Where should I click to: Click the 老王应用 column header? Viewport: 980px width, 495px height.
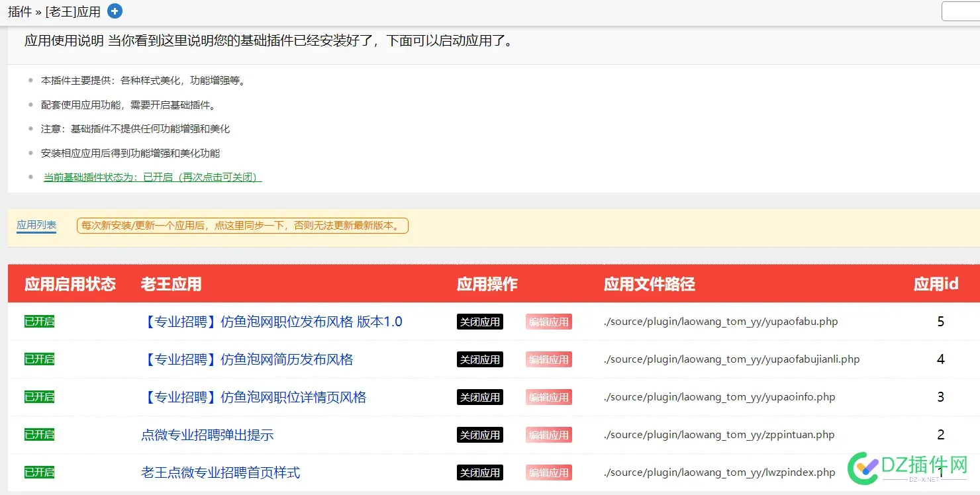(171, 285)
